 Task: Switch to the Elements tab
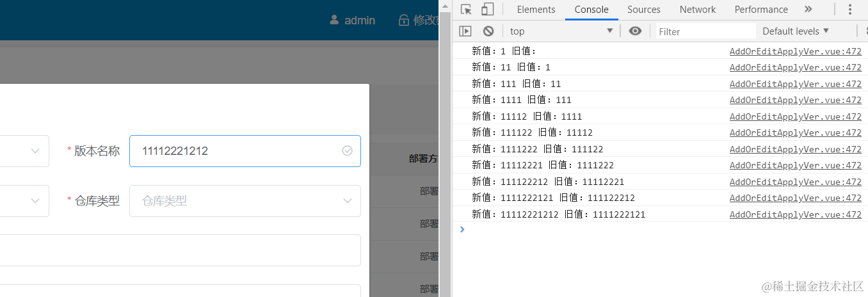click(536, 9)
